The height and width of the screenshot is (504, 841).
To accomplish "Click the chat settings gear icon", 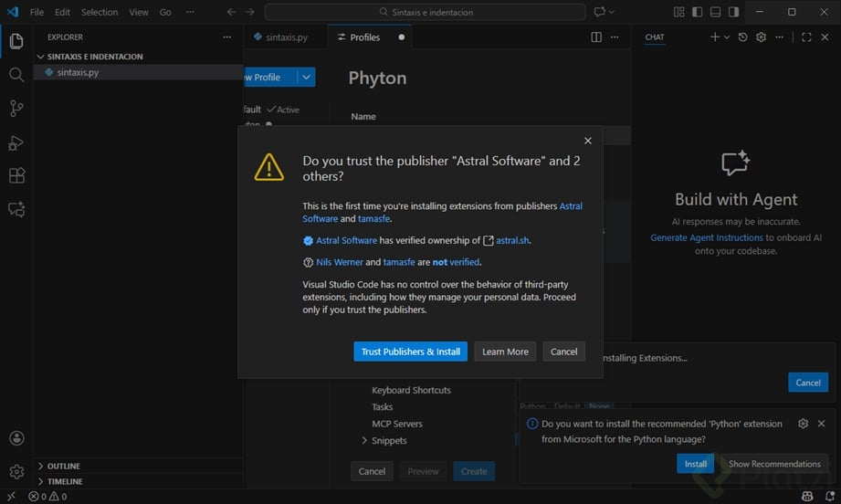I will 761,37.
